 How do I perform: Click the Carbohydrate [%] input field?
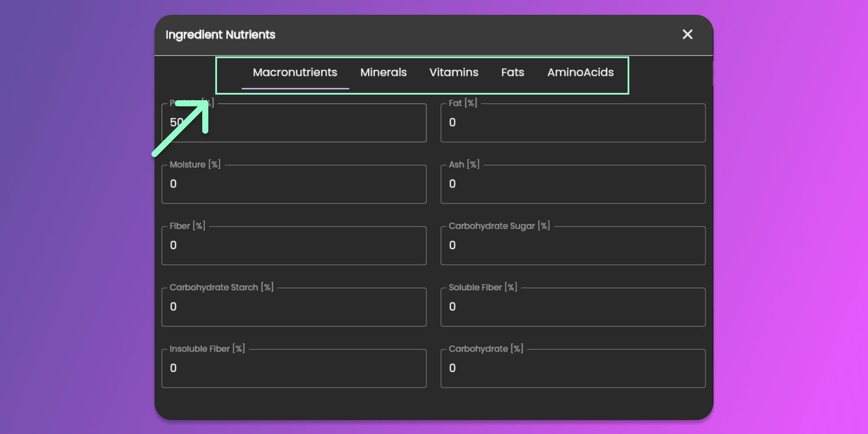tap(573, 368)
